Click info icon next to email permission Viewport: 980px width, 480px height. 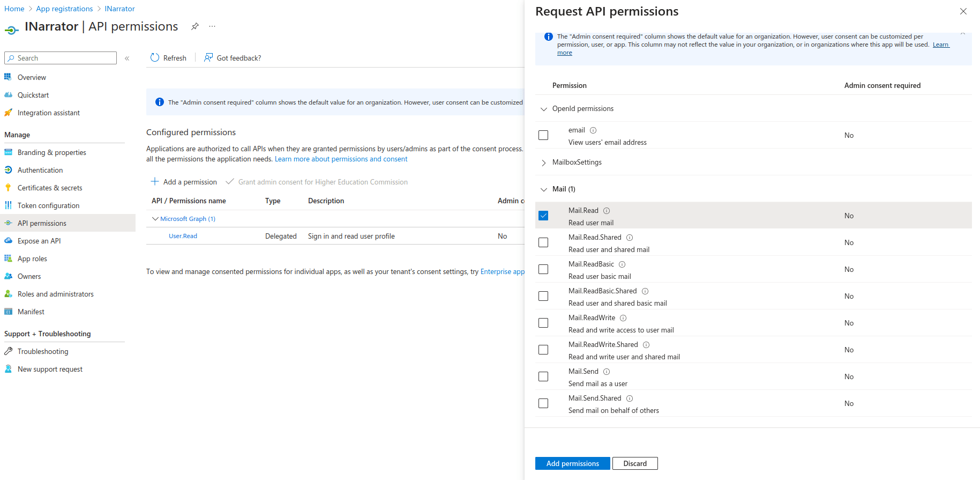(593, 130)
